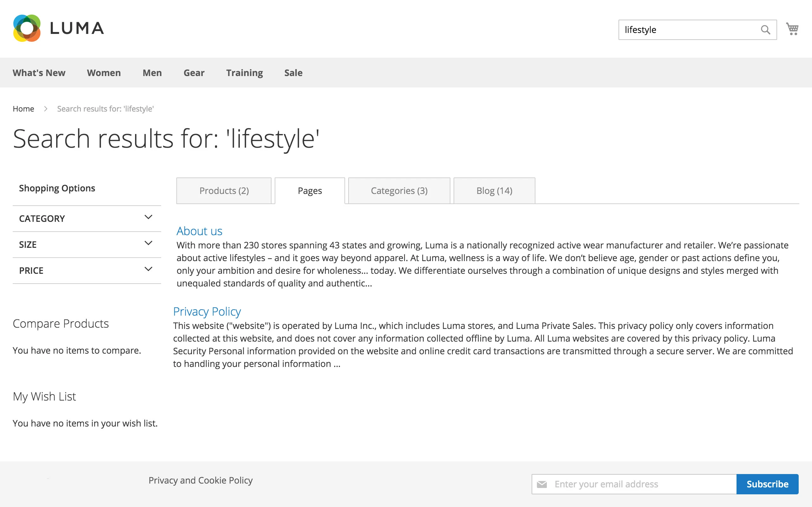Switch to the Categories (3) tab
Screen dimensions: 812x507
(399, 191)
